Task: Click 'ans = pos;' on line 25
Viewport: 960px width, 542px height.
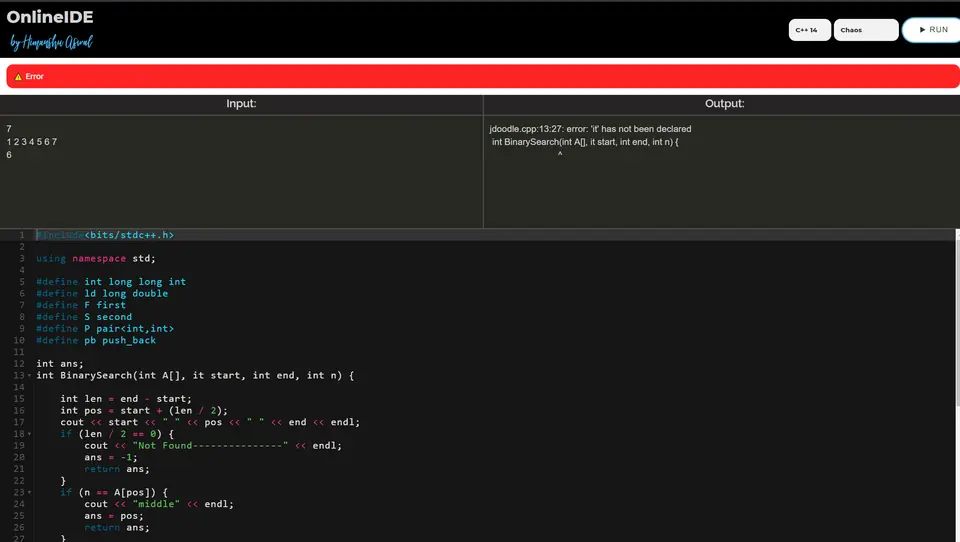Action: (114, 516)
